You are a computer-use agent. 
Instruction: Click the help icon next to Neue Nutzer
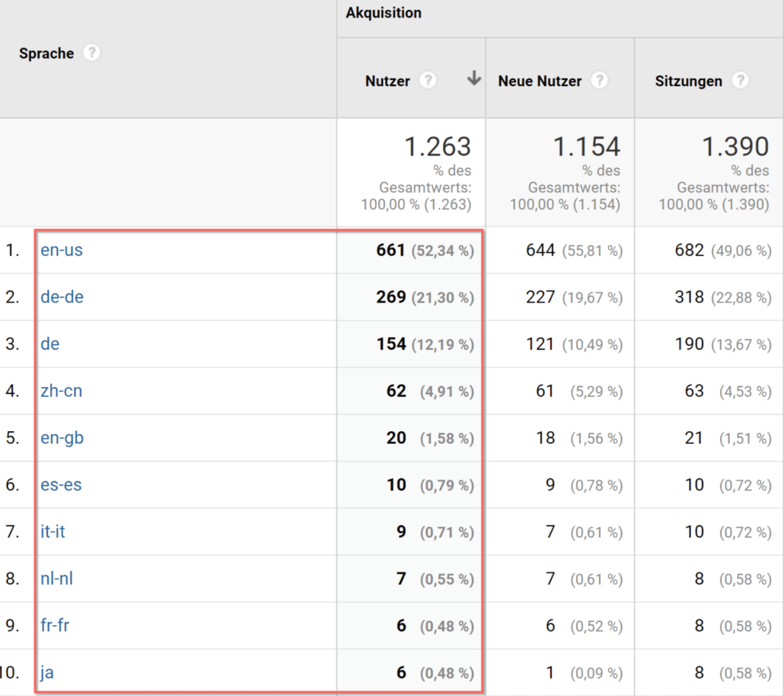tap(600, 80)
